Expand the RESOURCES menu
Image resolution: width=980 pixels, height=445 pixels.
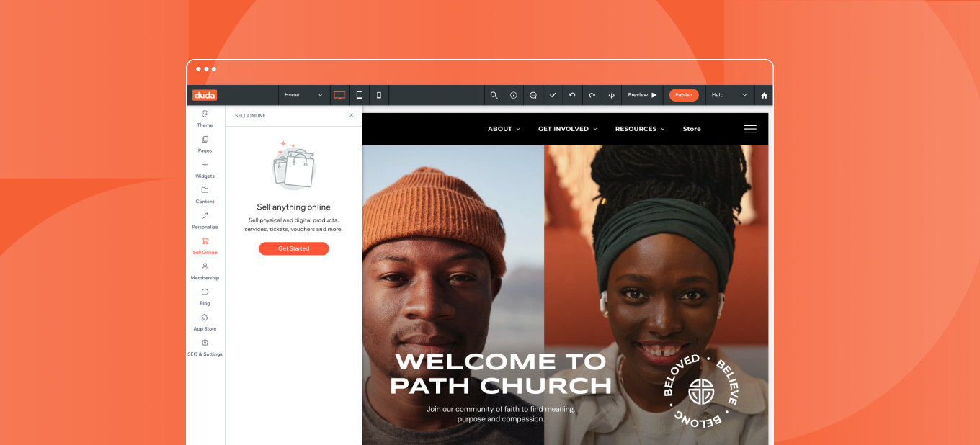[641, 129]
